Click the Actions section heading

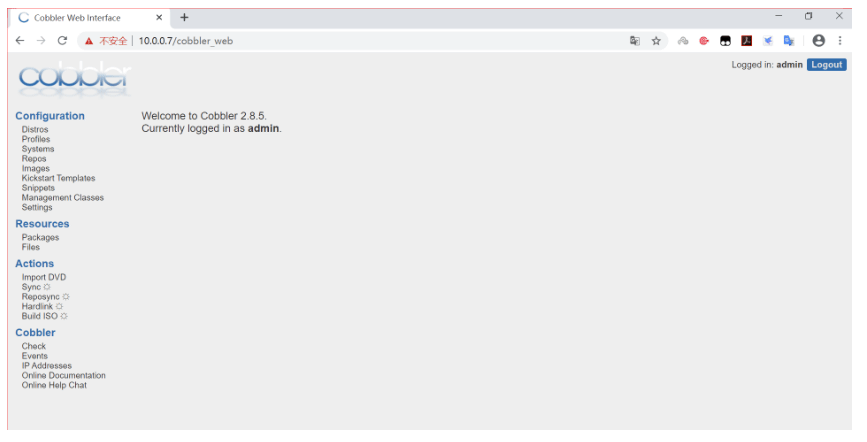point(34,264)
